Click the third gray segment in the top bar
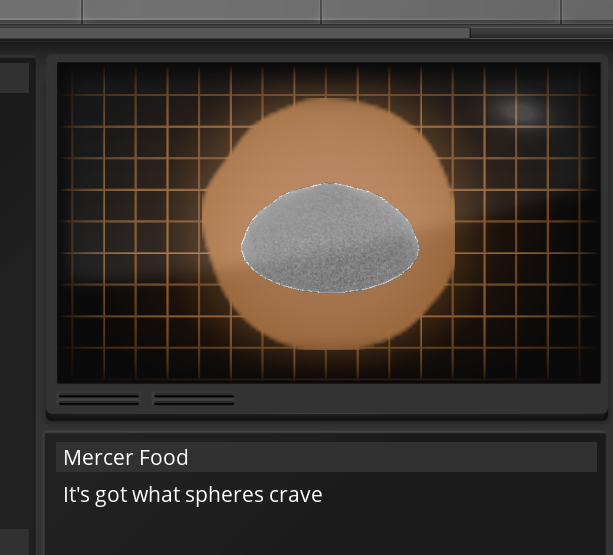Screen dimensions: 613x555 click(x=441, y=11)
